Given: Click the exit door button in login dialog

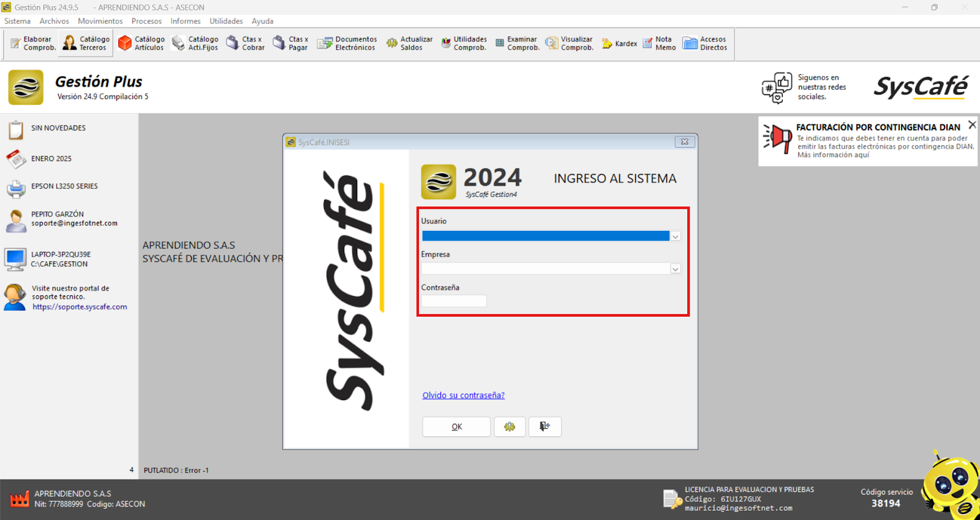Looking at the screenshot, I should (545, 427).
